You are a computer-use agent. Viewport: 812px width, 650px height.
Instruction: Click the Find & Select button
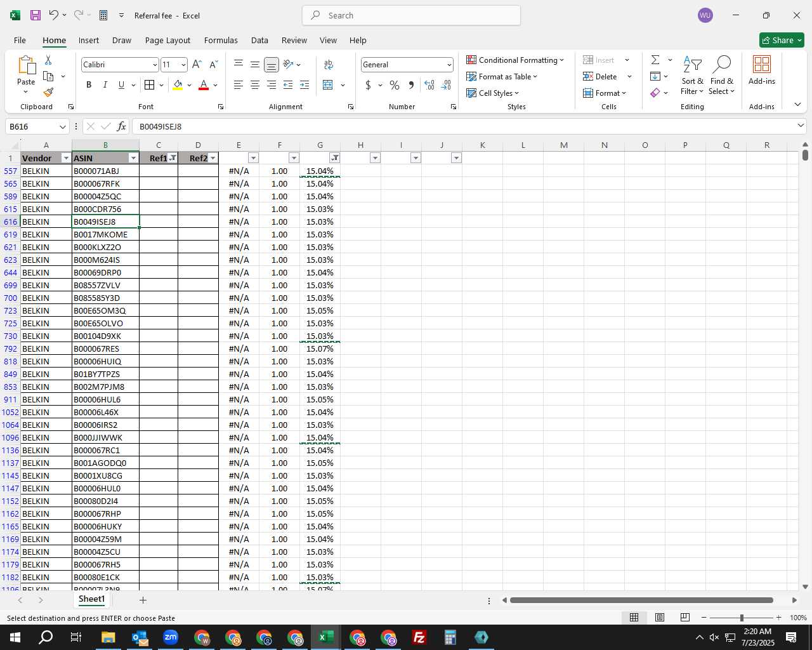click(x=722, y=75)
